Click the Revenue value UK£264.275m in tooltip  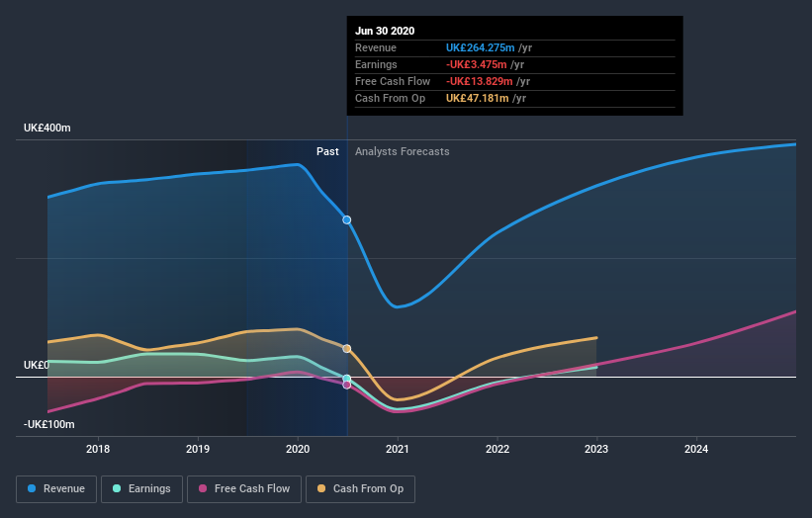click(x=480, y=47)
